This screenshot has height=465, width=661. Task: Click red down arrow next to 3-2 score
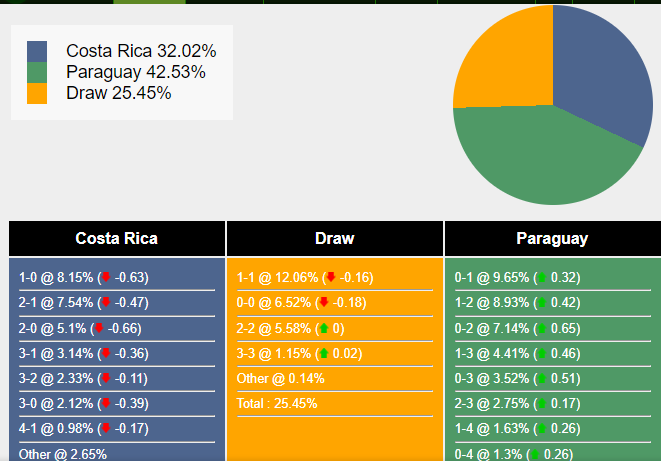(x=106, y=378)
